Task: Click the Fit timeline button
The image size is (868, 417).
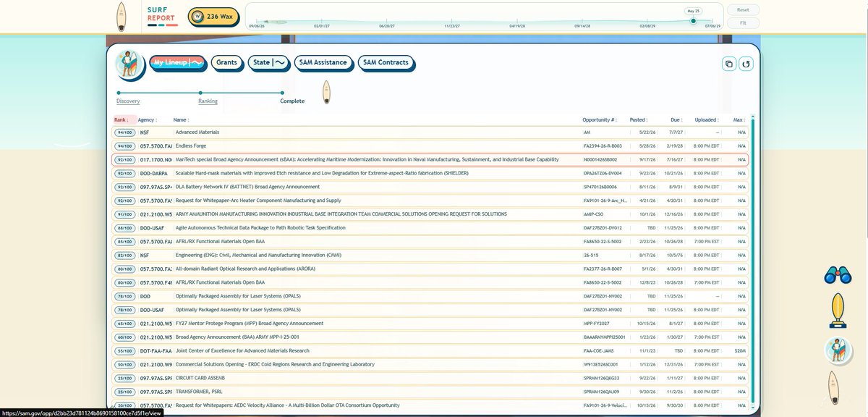Action: 743,23
